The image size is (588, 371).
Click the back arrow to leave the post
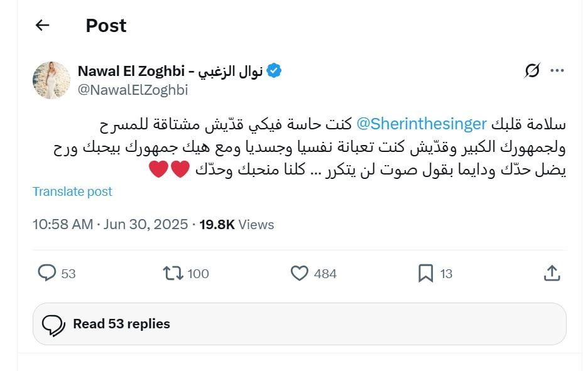[41, 25]
